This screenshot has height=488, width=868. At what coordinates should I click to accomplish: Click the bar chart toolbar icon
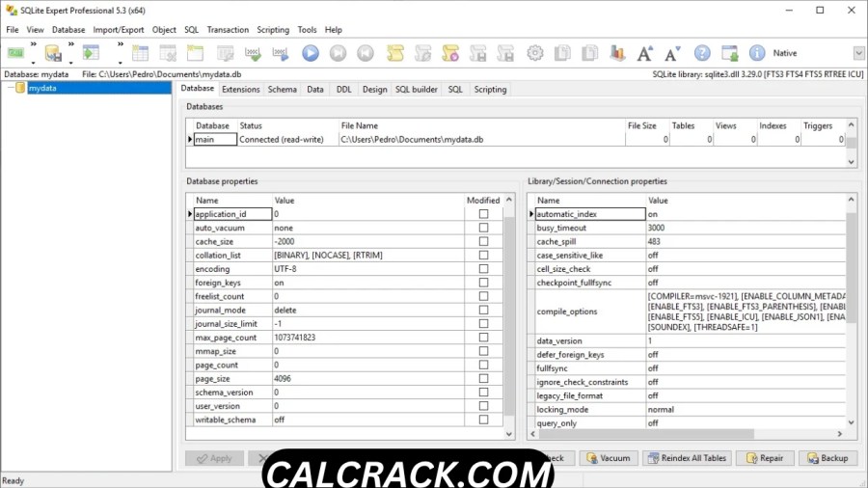tap(617, 53)
